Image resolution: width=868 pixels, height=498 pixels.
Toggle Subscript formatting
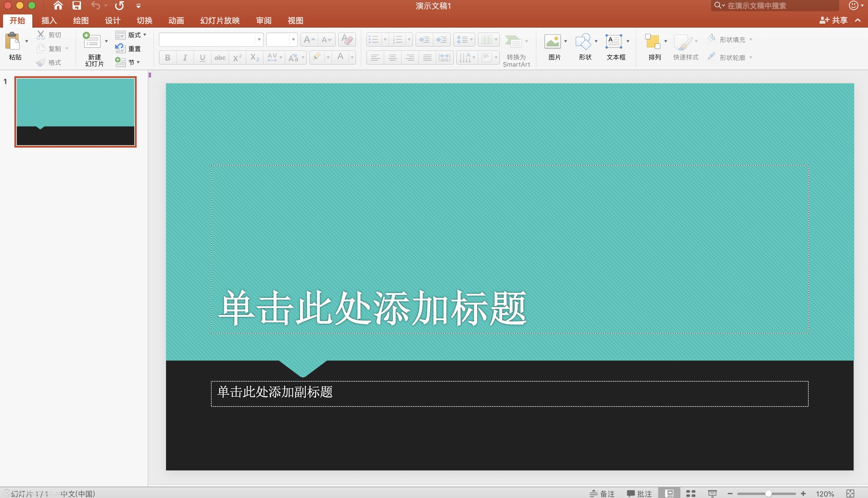pos(254,58)
